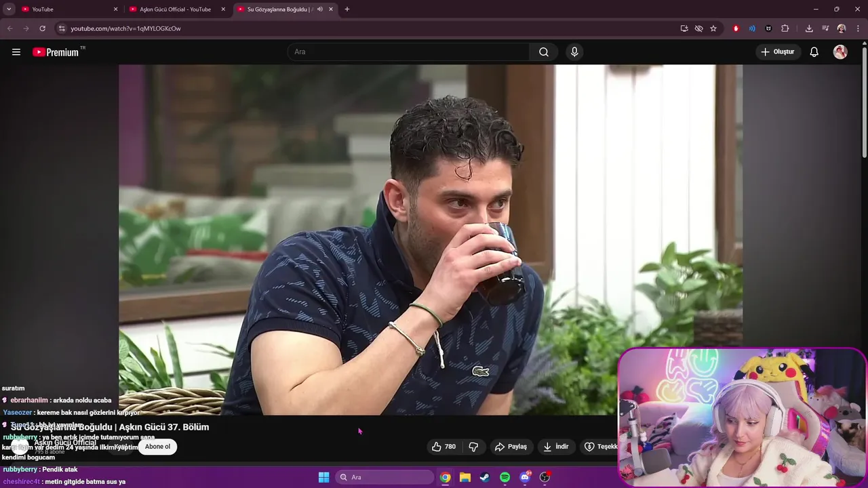Reload the current page
This screenshot has width=868, height=488.
point(42,28)
